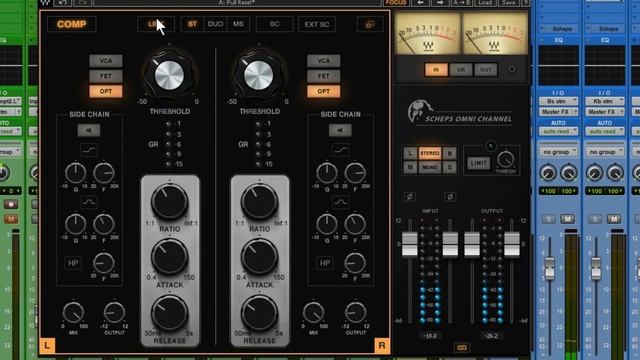
Task: Click the A→B copy button
Action: pyautogui.click(x=461, y=3)
